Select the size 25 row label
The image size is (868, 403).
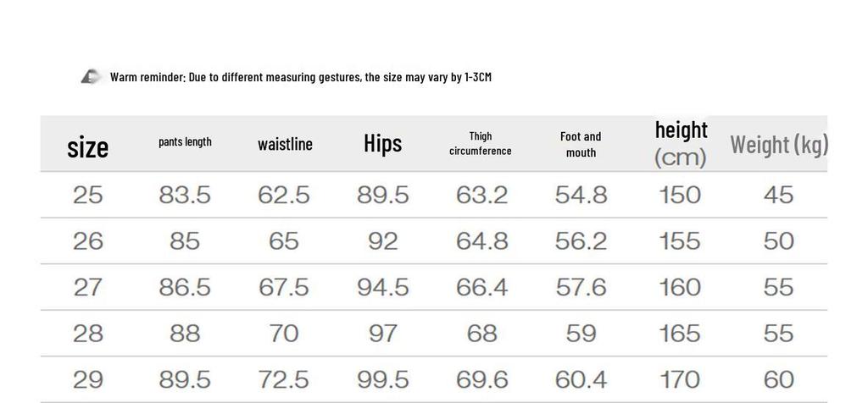pyautogui.click(x=88, y=196)
